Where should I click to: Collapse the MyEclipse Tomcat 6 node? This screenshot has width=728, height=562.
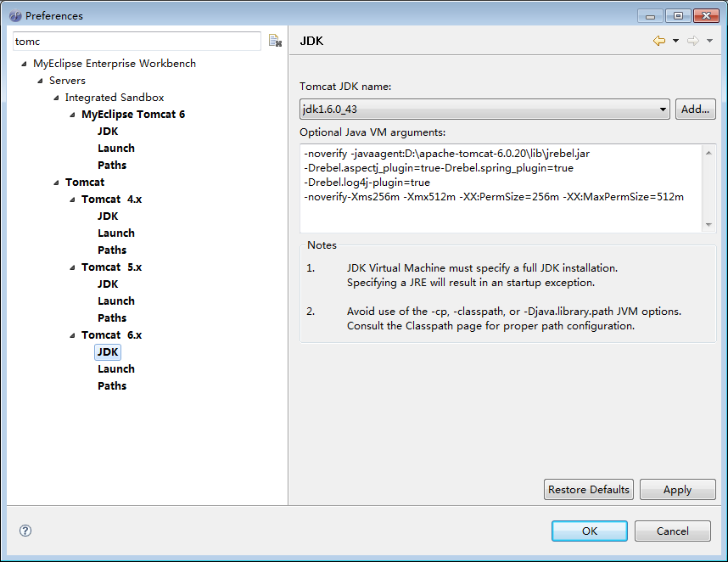(72, 115)
